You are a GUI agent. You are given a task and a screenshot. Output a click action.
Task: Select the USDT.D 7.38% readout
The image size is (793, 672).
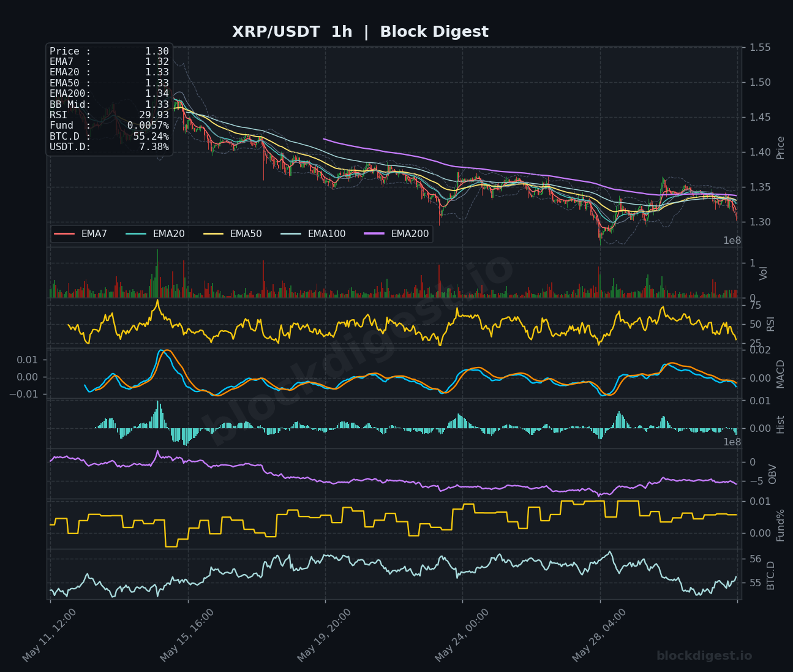click(109, 147)
